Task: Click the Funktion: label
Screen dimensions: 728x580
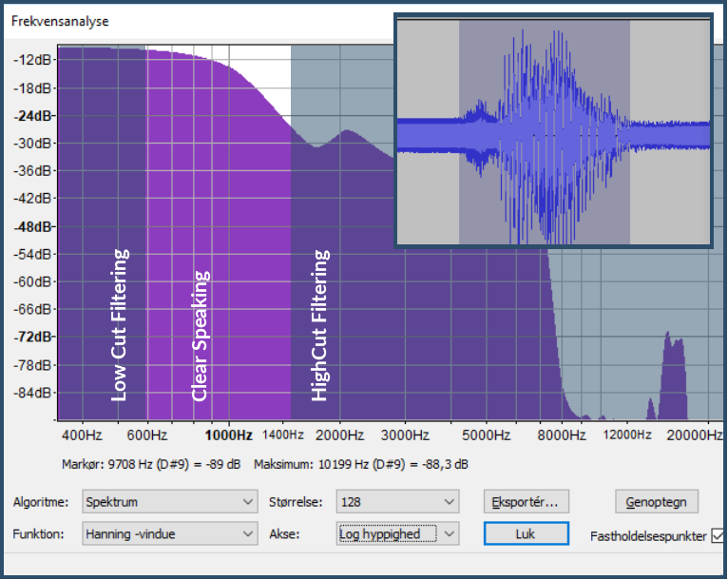Action: point(39,534)
